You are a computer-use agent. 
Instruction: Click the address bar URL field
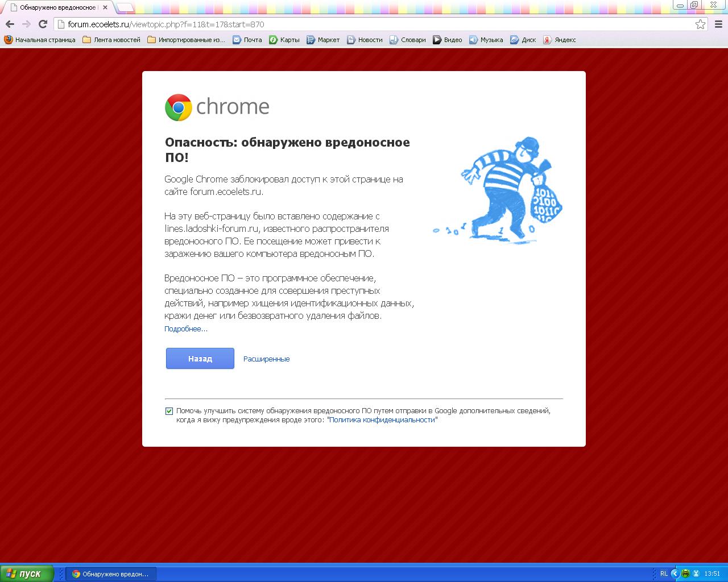pos(375,24)
